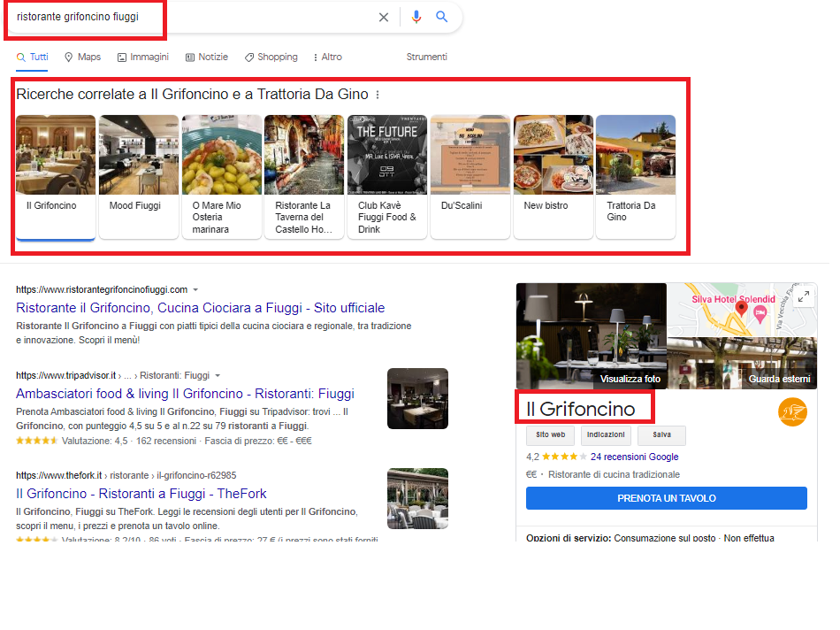Switch to the Immagini tab

(143, 57)
